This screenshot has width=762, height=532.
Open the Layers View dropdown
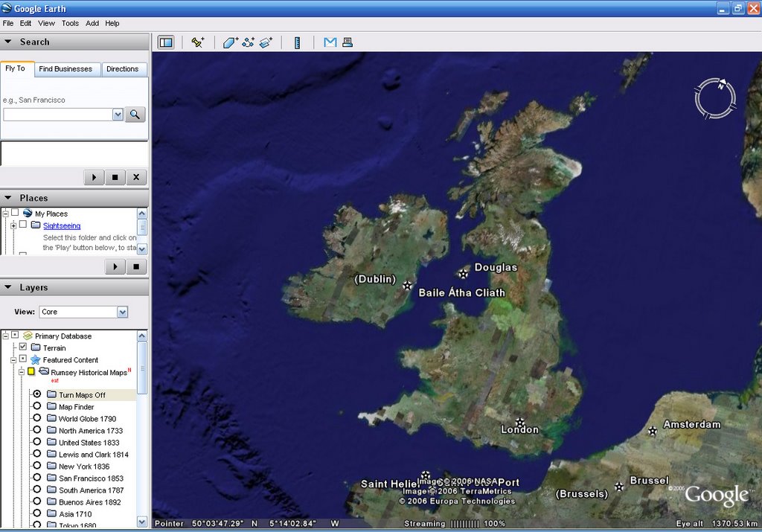(x=123, y=312)
